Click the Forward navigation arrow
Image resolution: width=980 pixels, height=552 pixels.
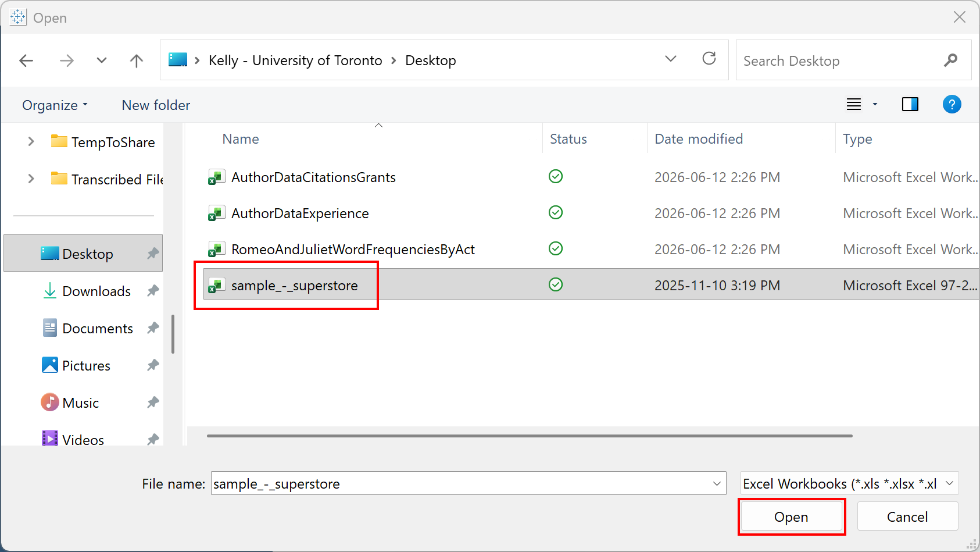click(67, 60)
